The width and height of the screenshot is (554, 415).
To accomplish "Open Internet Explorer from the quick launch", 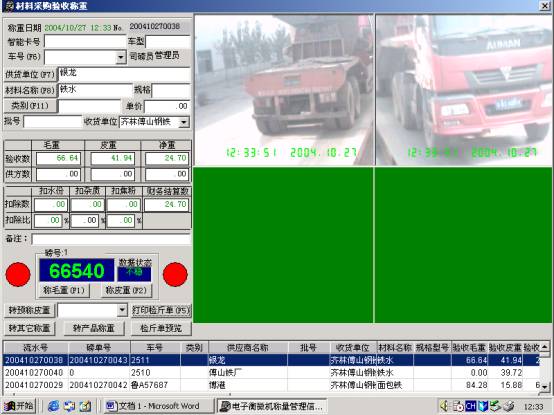I will click(53, 406).
